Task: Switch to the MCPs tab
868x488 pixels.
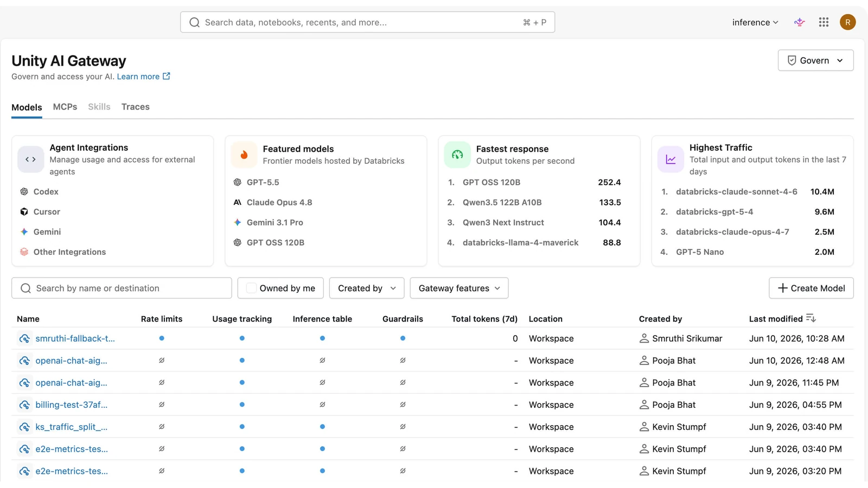Action: pyautogui.click(x=65, y=107)
